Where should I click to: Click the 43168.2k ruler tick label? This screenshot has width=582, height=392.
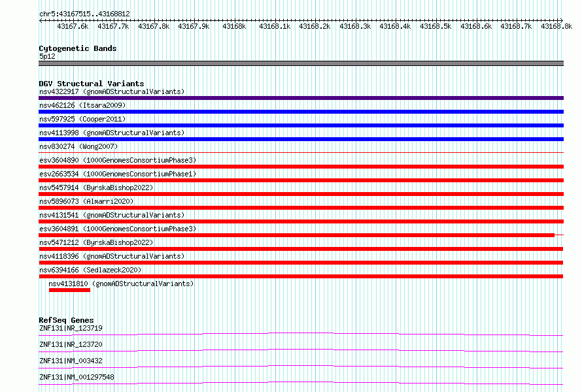click(315, 26)
